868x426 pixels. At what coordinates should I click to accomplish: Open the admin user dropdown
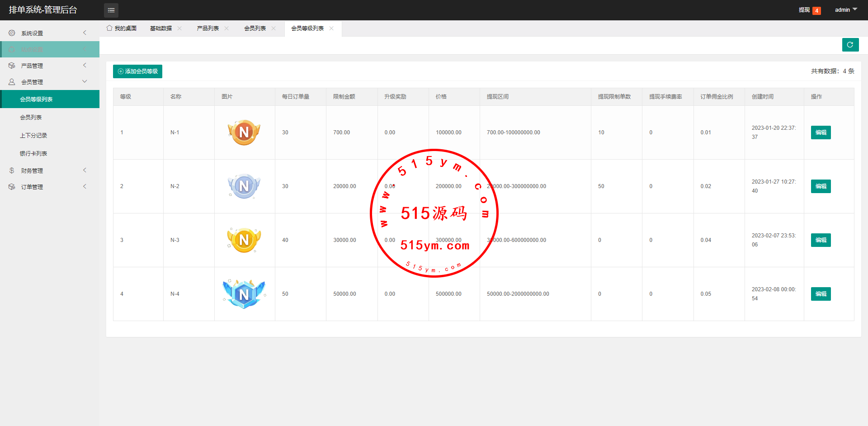[x=845, y=10]
